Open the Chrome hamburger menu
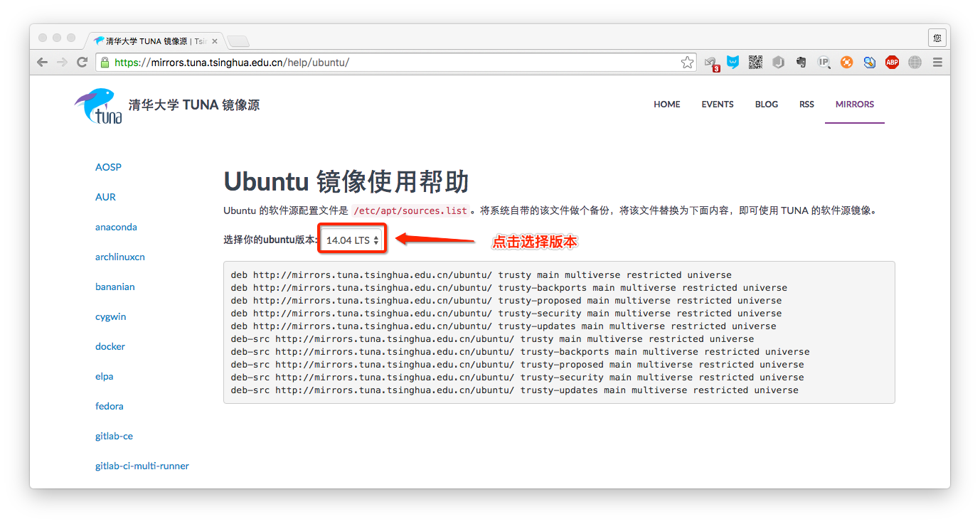The width and height of the screenshot is (980, 524). 937,63
